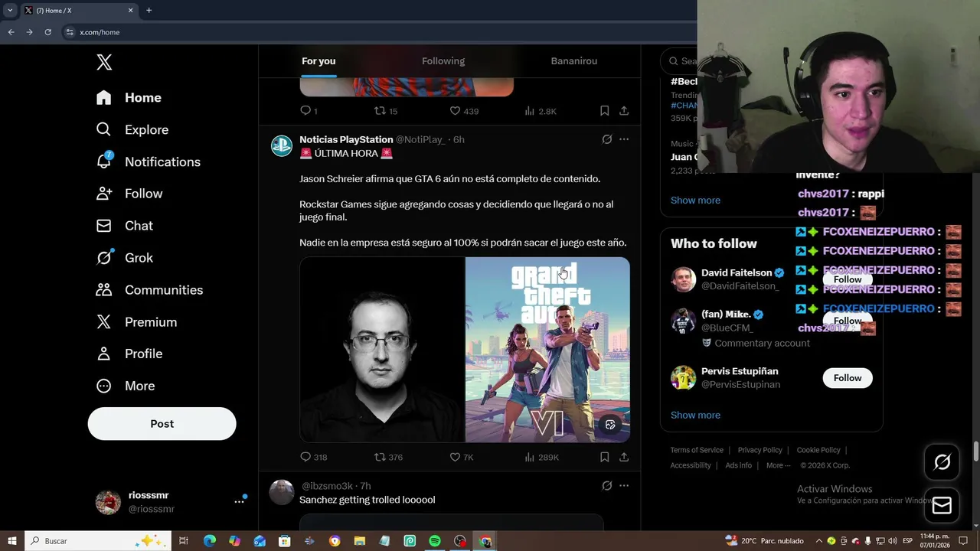Open the Jason Schreier photo
The width and height of the screenshot is (980, 551).
coord(382,350)
